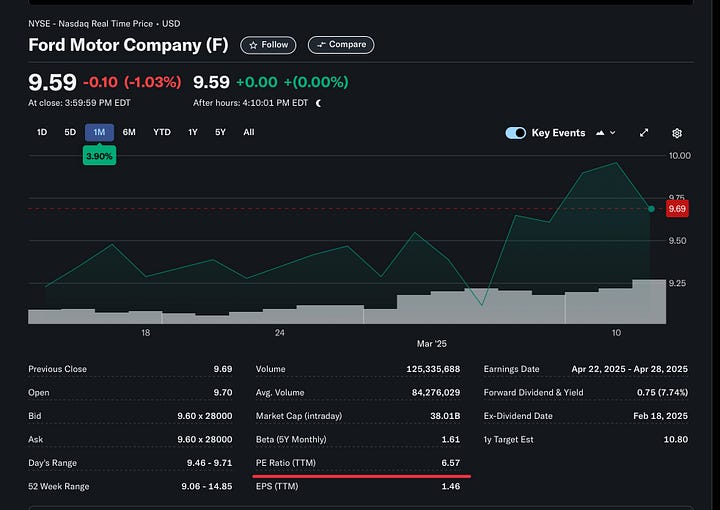Open full screen chart with expand icon
The width and height of the screenshot is (720, 510).
click(644, 133)
